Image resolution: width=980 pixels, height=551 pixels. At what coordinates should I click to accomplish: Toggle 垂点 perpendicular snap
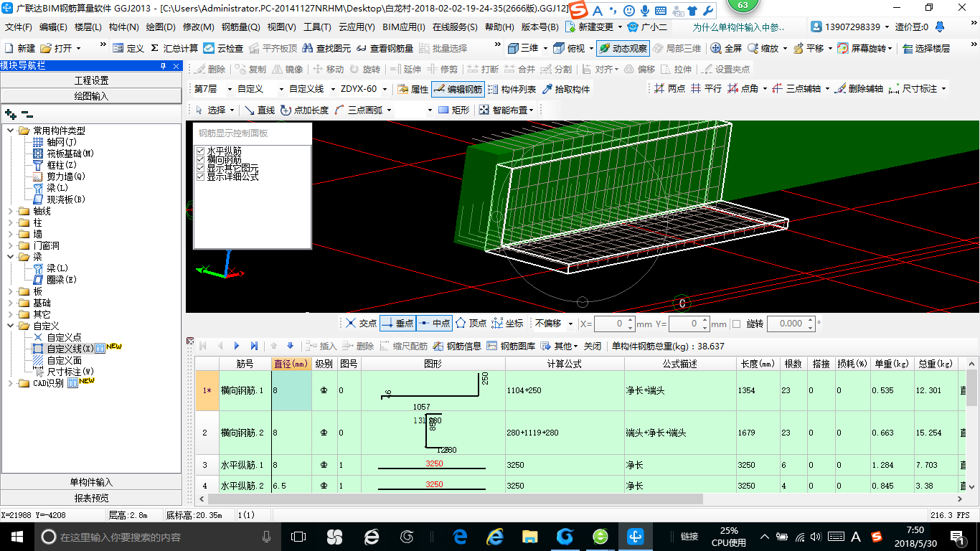pos(397,324)
